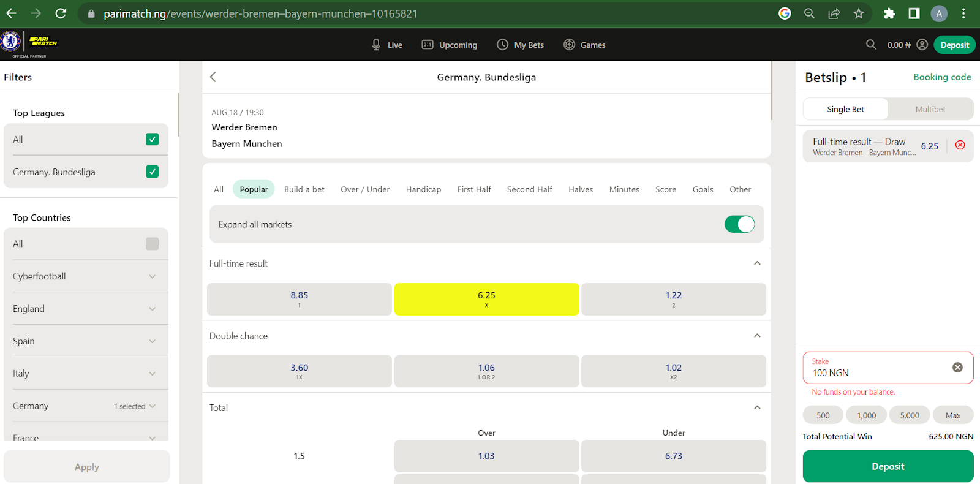Remove the Draw bet from betslip

tap(960, 145)
